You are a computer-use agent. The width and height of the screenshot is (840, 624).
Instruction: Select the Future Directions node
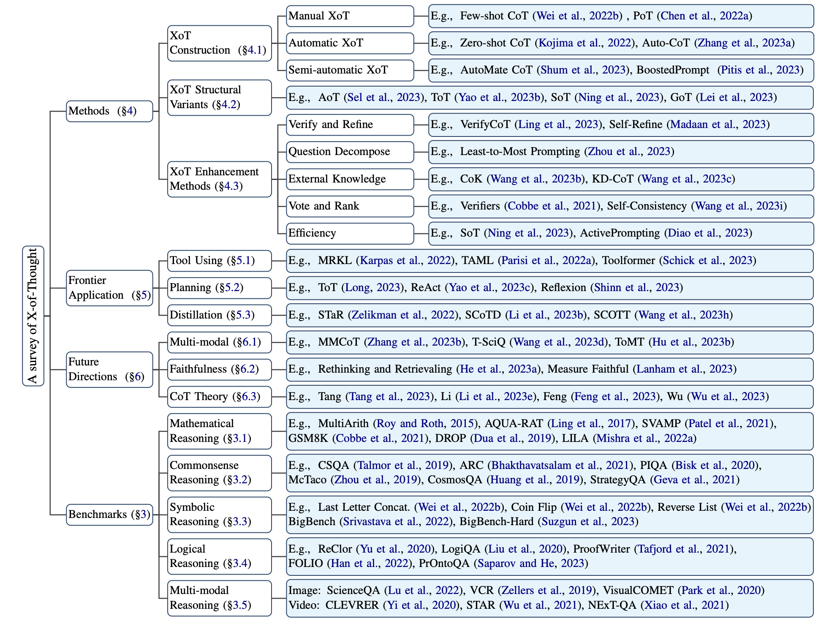click(x=109, y=369)
